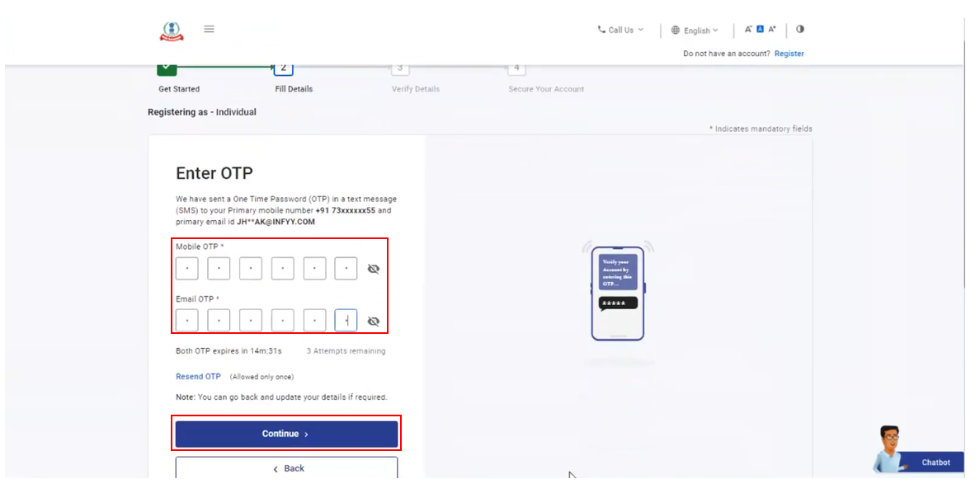Viewport: 980px width, 493px height.
Task: Decrease font size with smaller A icon
Action: (x=748, y=30)
